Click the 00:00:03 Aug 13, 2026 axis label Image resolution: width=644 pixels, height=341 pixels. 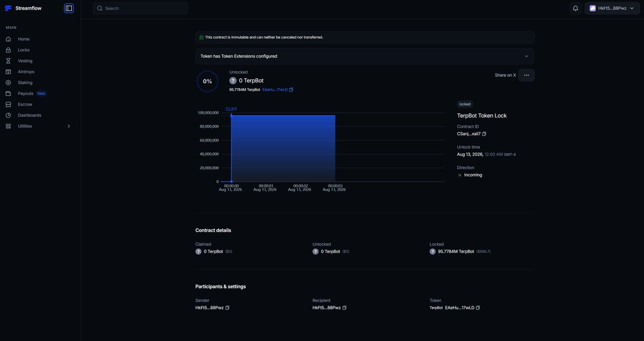334,188
